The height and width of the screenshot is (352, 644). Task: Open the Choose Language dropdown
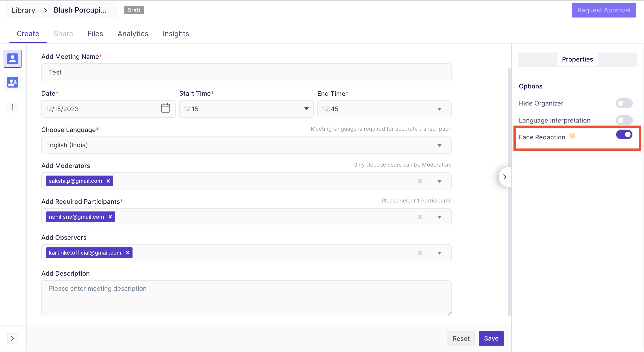246,145
